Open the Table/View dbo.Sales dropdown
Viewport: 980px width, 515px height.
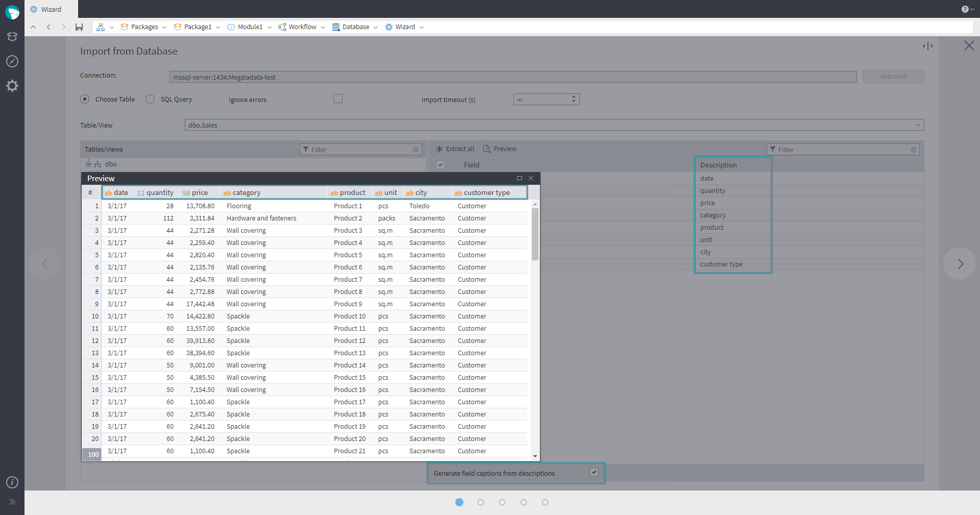click(x=918, y=125)
